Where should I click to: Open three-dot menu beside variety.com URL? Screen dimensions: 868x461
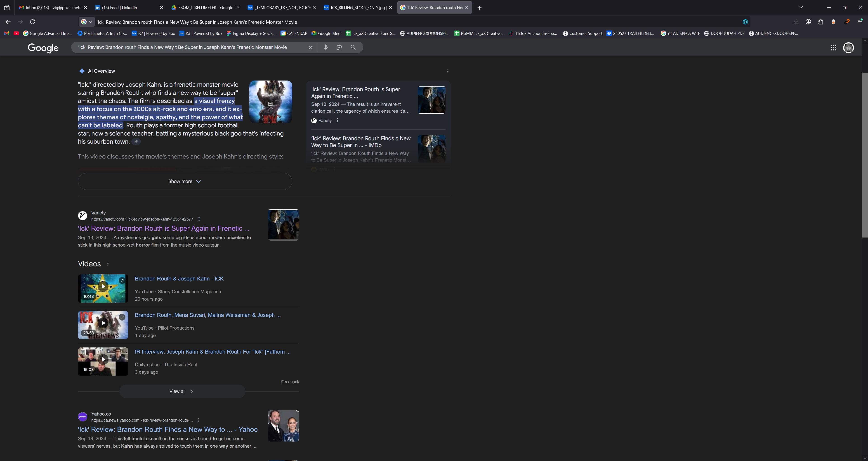click(x=199, y=219)
